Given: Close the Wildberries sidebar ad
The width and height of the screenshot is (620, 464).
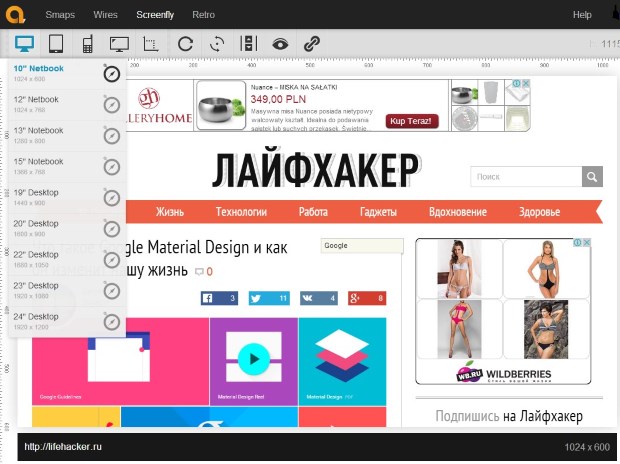Looking at the screenshot, I should 587,242.
